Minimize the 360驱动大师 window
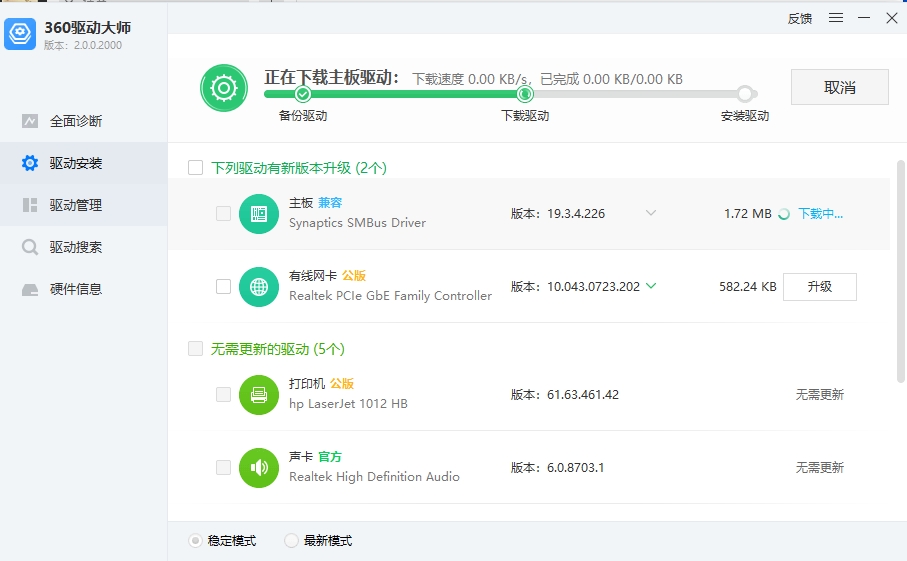907x561 pixels. click(x=864, y=18)
